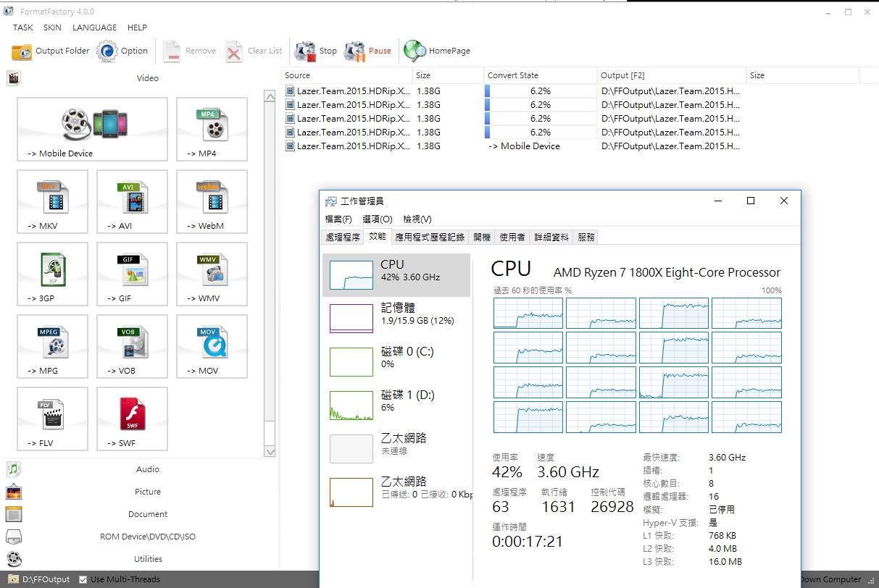879x588 pixels.
Task: Select the 3GP conversion format
Action: [52, 274]
